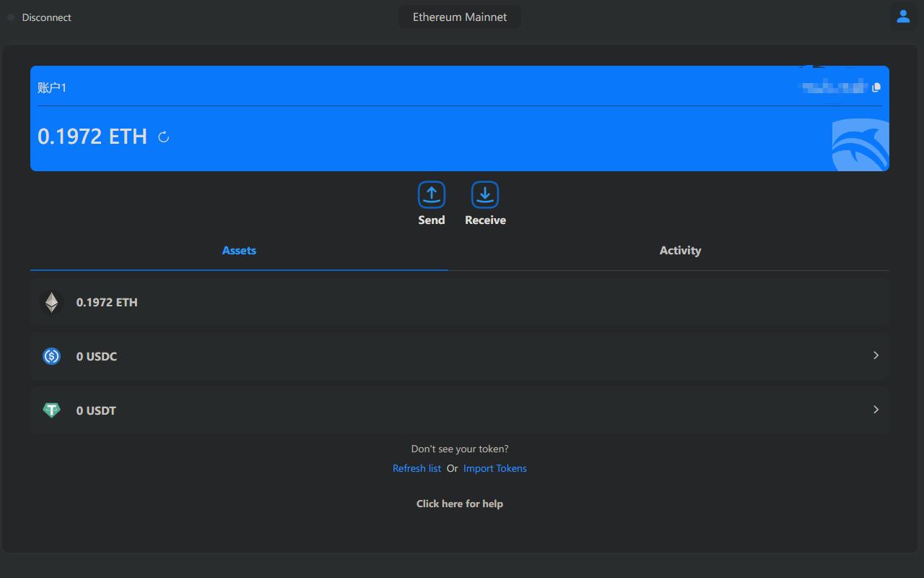
Task: Click the Disconnect button
Action: pyautogui.click(x=46, y=17)
